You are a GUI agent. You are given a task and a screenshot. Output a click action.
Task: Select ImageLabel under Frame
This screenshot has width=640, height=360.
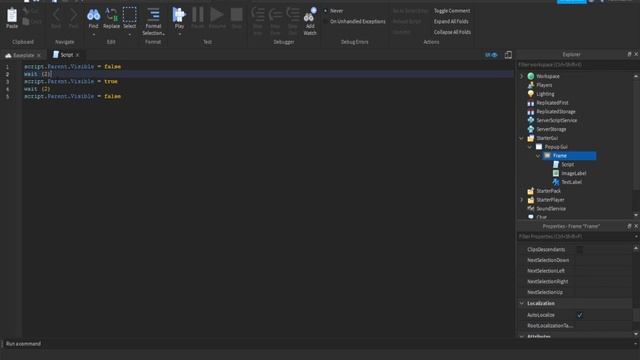[573, 173]
